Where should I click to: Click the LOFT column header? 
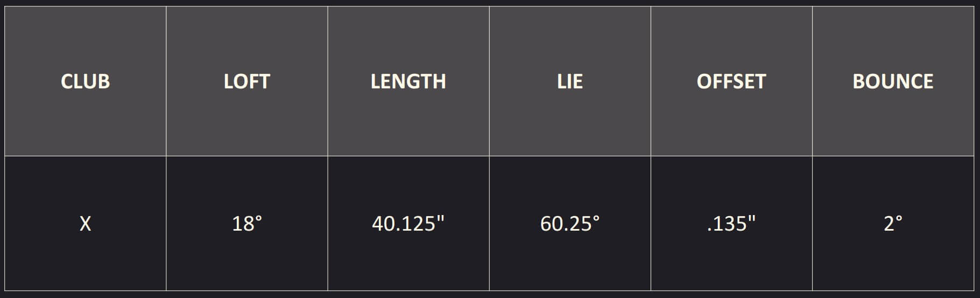(x=246, y=81)
